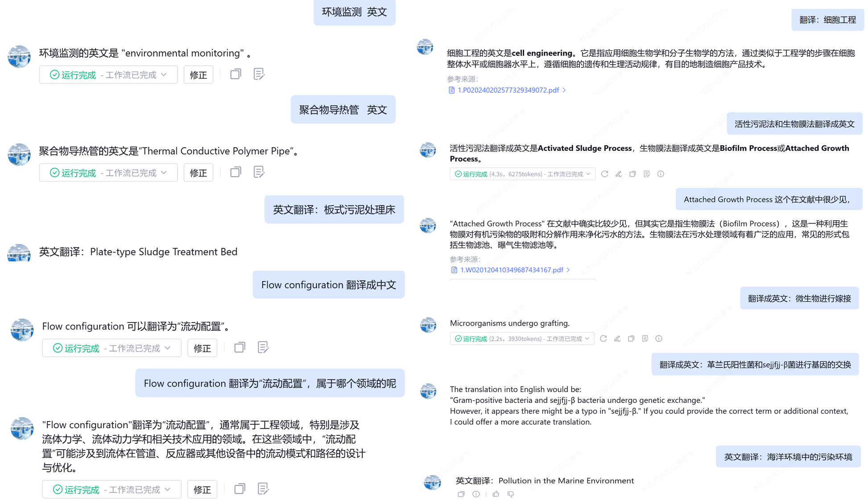Thumbs up the Marine Environment translation
The width and height of the screenshot is (868, 500).
coord(496,494)
